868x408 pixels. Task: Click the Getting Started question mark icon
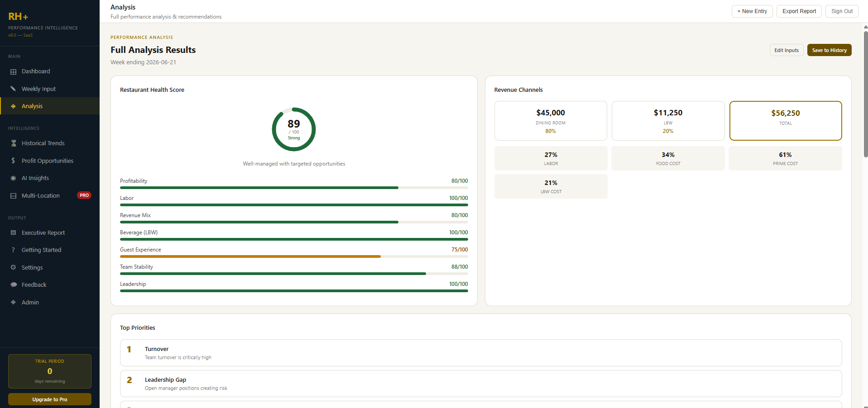[13, 250]
